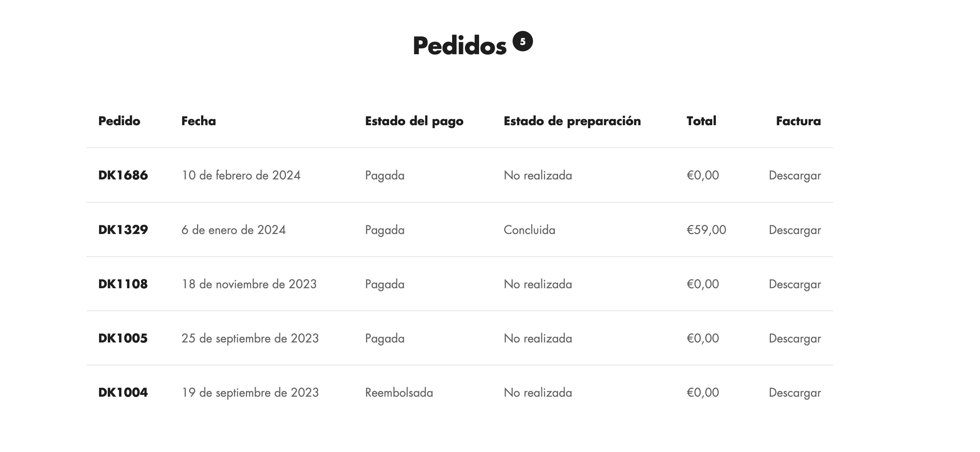
Task: Click the Estado del pago column header
Action: (x=414, y=121)
